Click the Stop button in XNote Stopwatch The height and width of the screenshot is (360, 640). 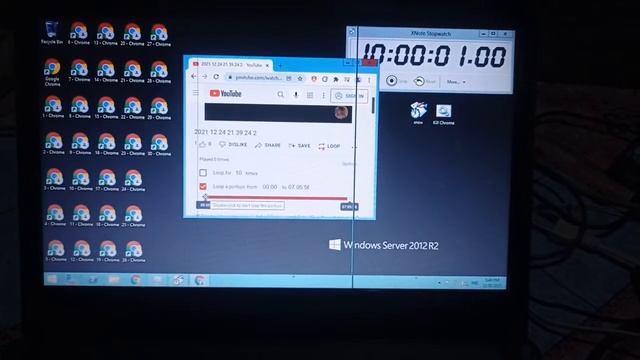397,81
